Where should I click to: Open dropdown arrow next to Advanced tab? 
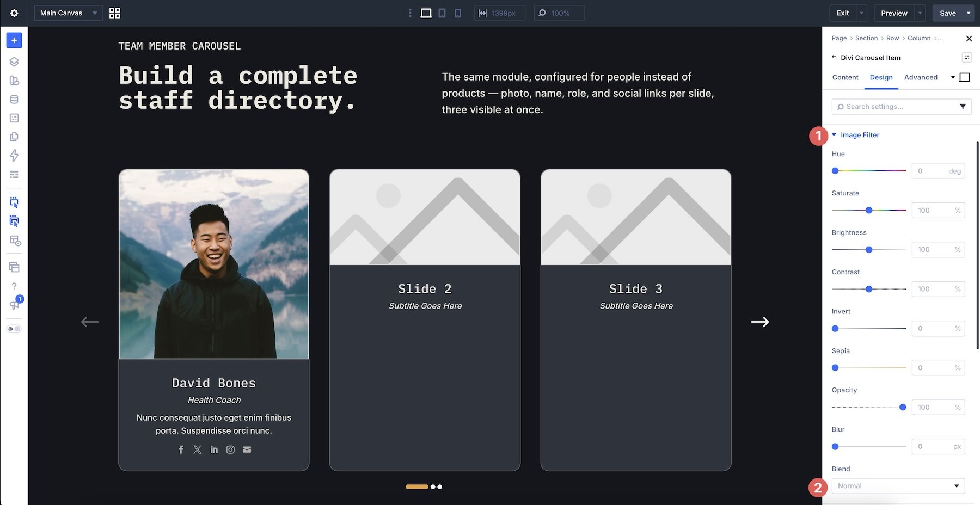click(953, 77)
